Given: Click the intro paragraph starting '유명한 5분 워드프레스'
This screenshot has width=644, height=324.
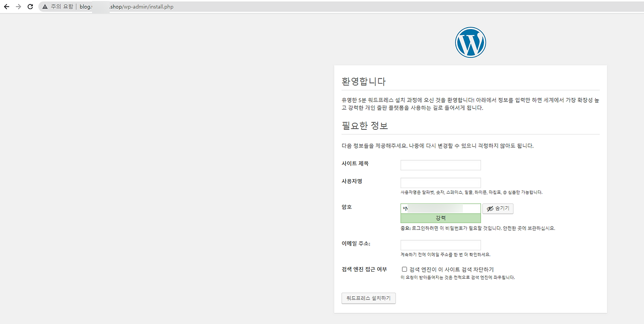Looking at the screenshot, I should click(x=470, y=104).
